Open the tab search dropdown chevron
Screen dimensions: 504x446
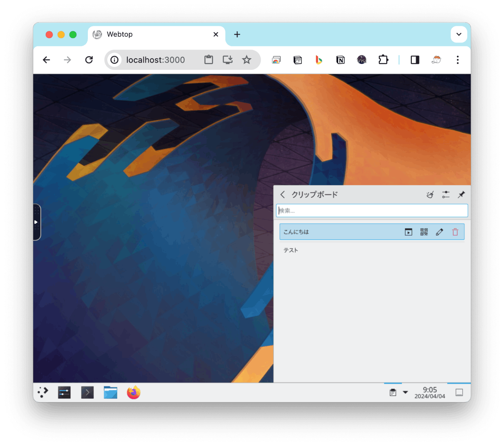tap(459, 35)
